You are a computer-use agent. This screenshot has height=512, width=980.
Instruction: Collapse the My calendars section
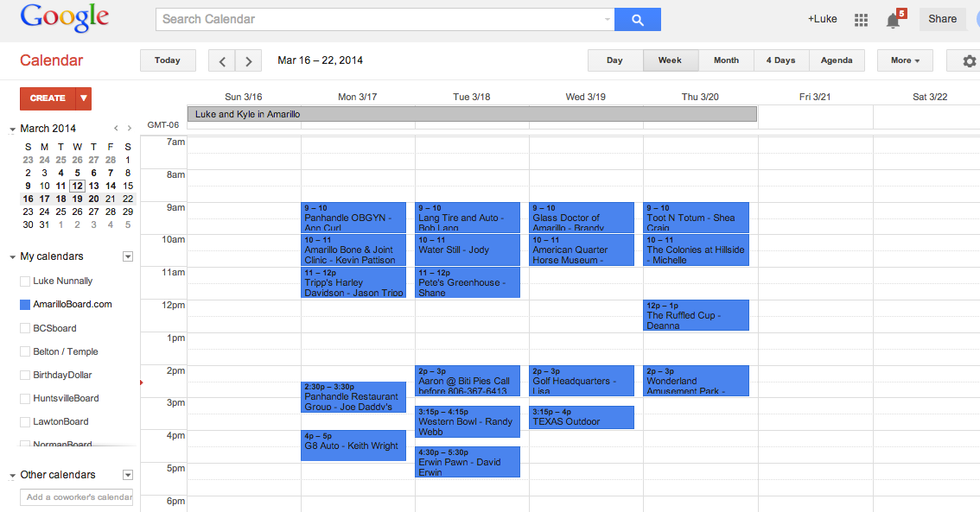point(12,256)
